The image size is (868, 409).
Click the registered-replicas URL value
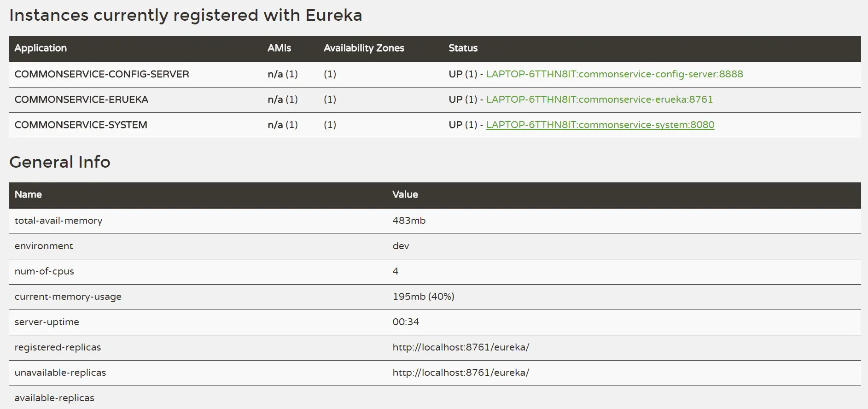(460, 347)
